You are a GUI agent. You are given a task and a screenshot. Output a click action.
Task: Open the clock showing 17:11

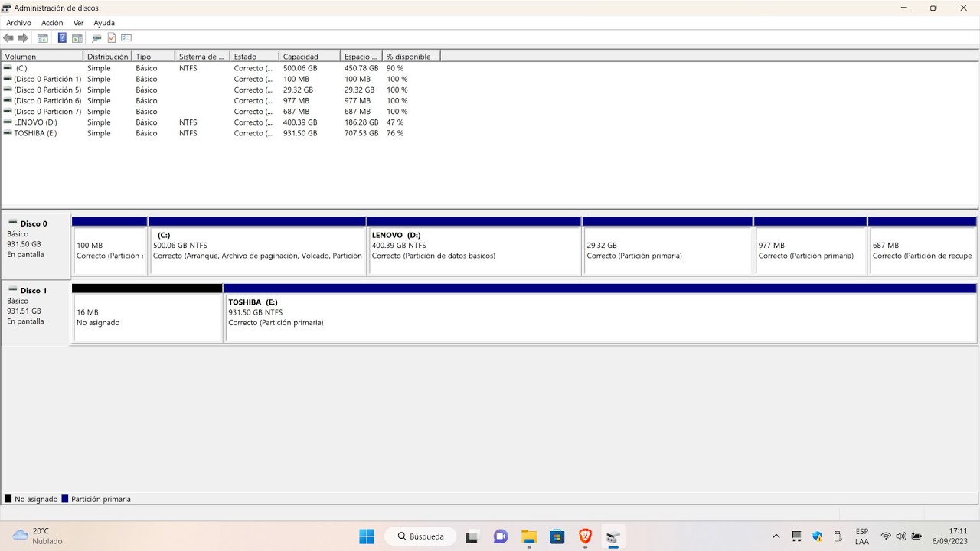tap(950, 536)
